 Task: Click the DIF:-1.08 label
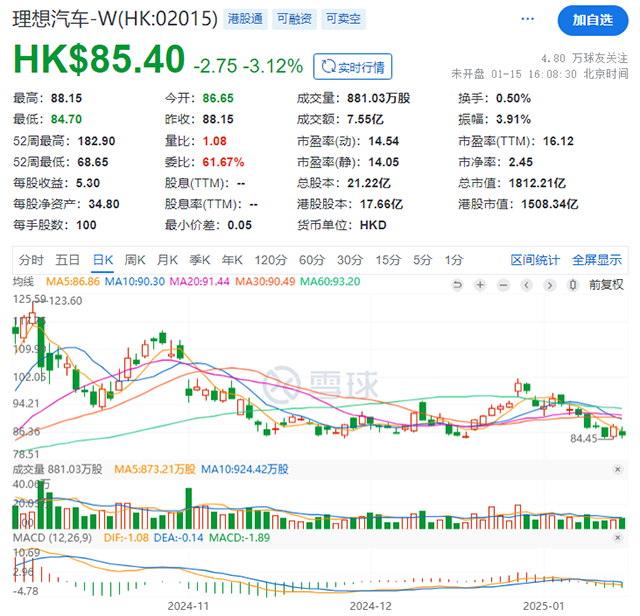[126, 538]
